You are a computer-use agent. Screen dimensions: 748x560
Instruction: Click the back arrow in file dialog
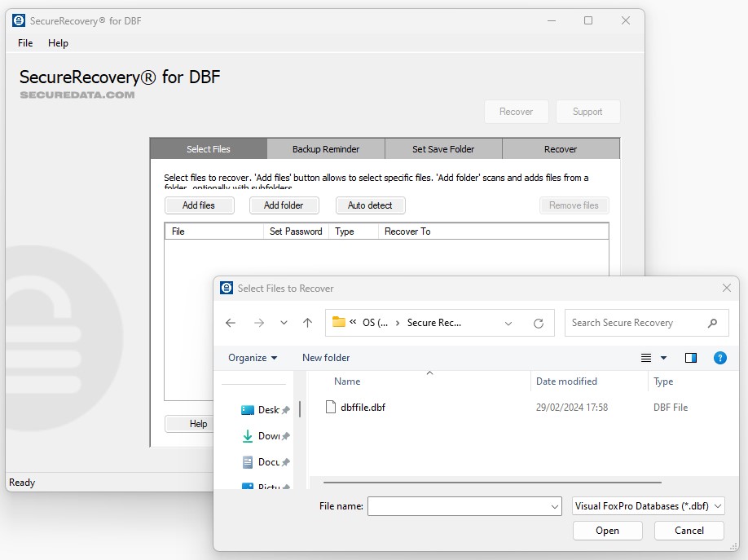pos(231,323)
